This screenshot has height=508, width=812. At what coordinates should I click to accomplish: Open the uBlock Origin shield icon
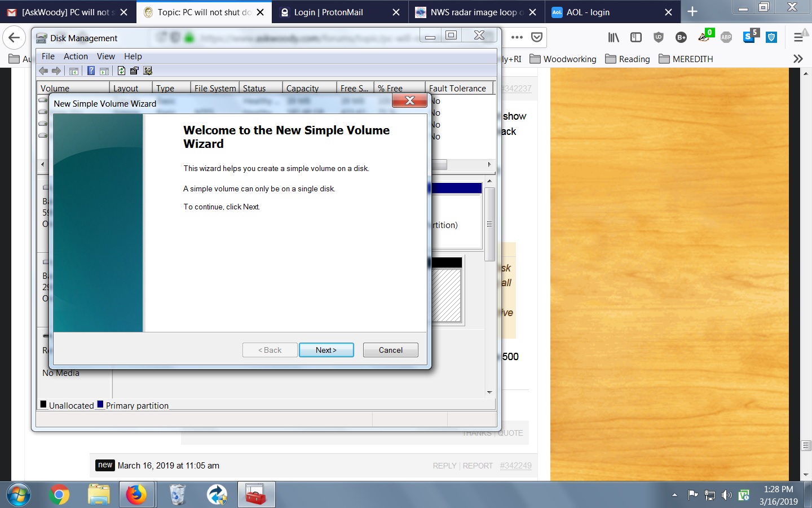coord(658,37)
